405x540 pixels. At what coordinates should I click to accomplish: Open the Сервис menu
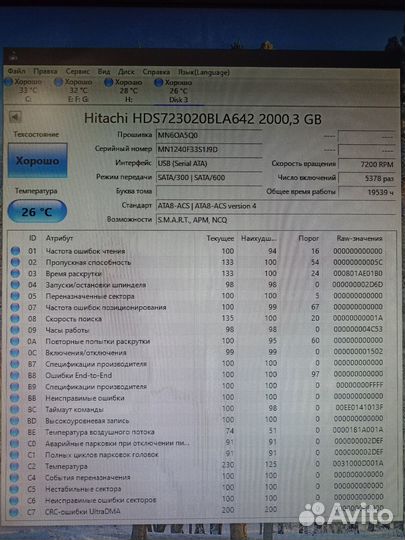coord(77,72)
